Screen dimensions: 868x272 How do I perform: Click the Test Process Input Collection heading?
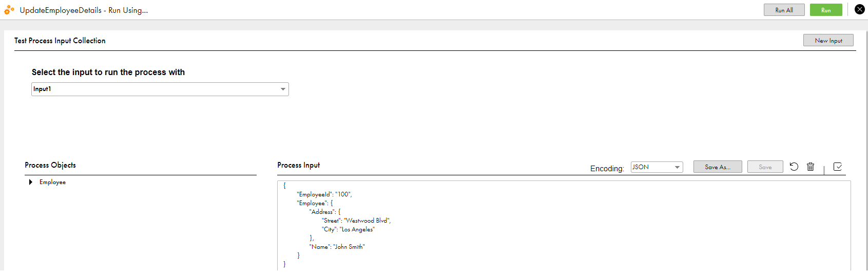click(x=60, y=41)
